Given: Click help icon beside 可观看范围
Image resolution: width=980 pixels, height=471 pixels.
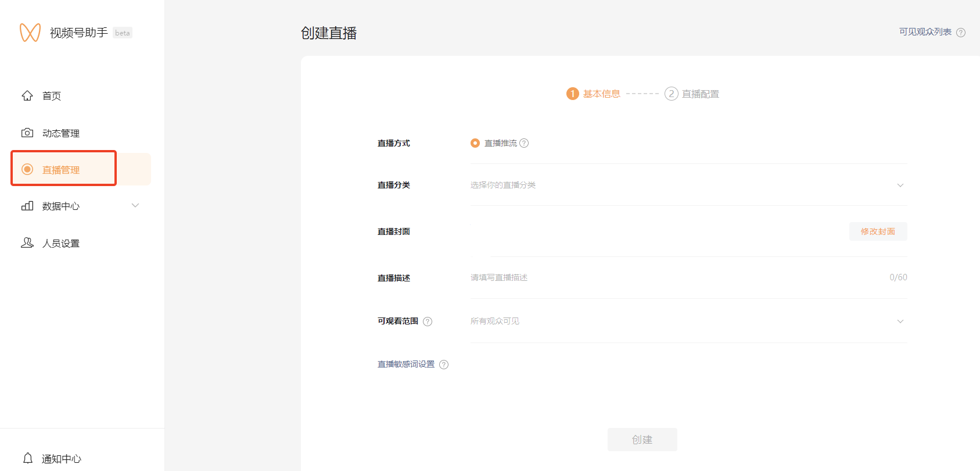Looking at the screenshot, I should point(428,322).
